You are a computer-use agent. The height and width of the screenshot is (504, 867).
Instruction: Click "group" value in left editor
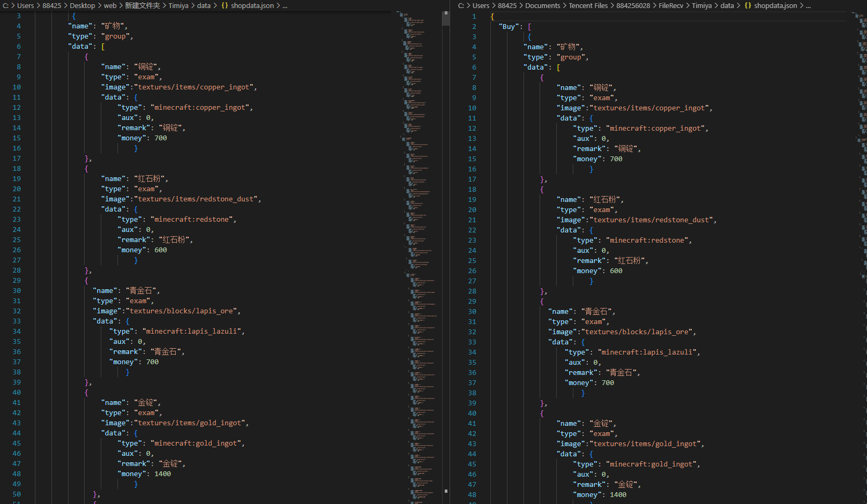115,36
